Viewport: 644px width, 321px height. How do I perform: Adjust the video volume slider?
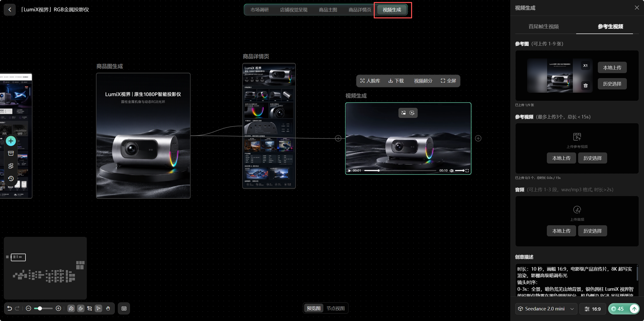(x=460, y=171)
